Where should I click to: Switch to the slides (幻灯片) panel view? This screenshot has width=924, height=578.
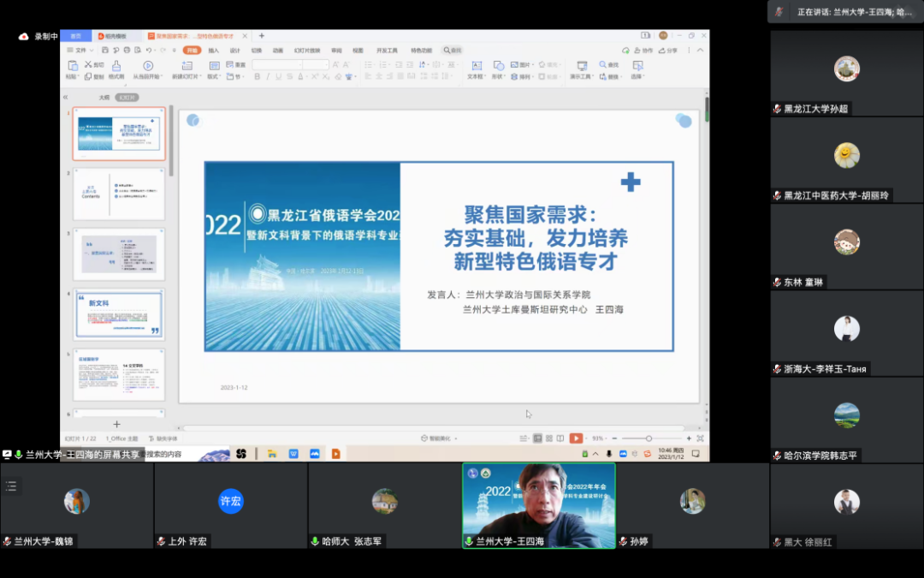tap(127, 98)
